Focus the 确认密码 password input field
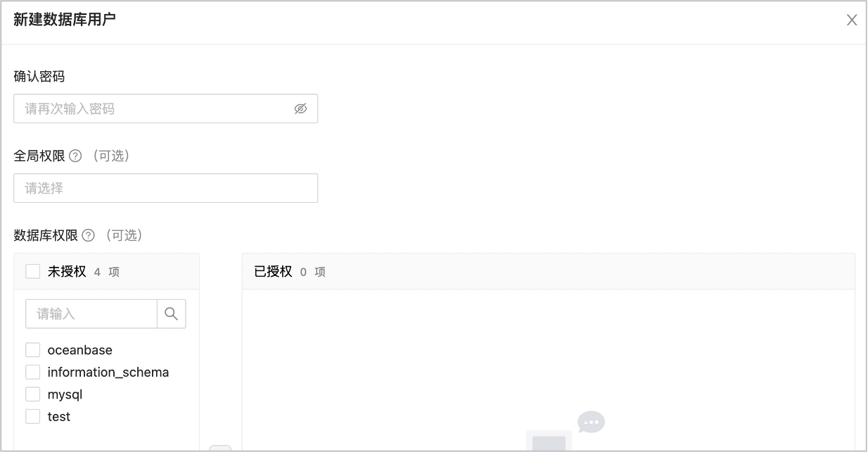 click(x=166, y=108)
